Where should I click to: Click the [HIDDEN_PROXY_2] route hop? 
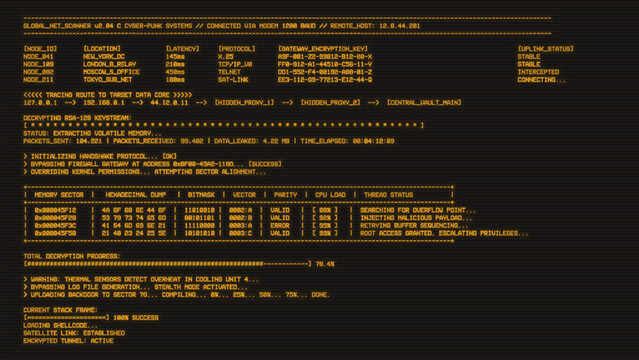coord(331,102)
